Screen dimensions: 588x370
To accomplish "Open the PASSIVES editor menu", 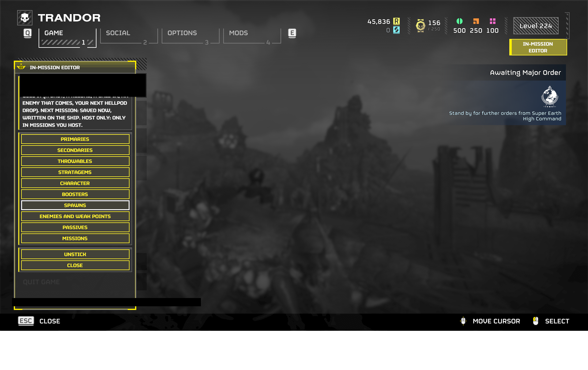I will tap(75, 227).
